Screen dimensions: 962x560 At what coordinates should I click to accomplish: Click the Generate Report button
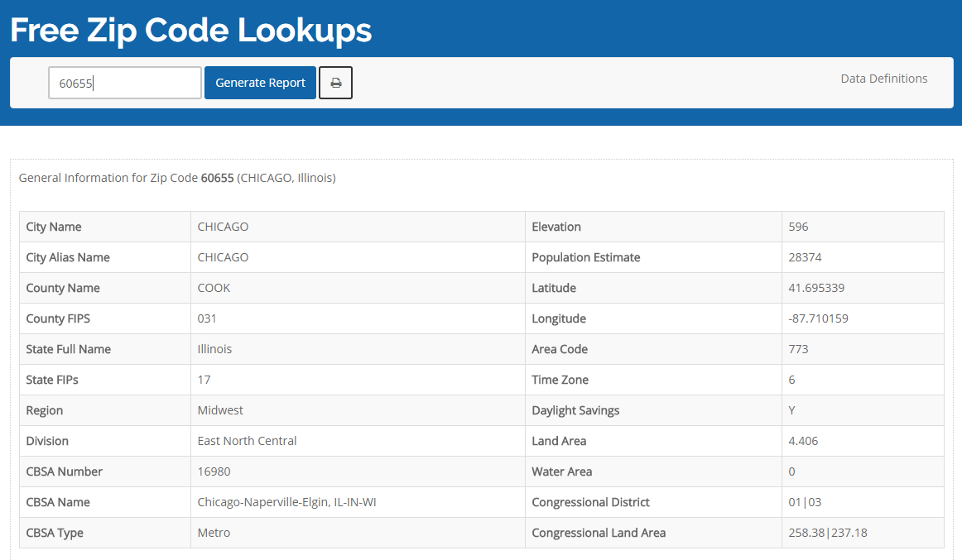tap(260, 83)
